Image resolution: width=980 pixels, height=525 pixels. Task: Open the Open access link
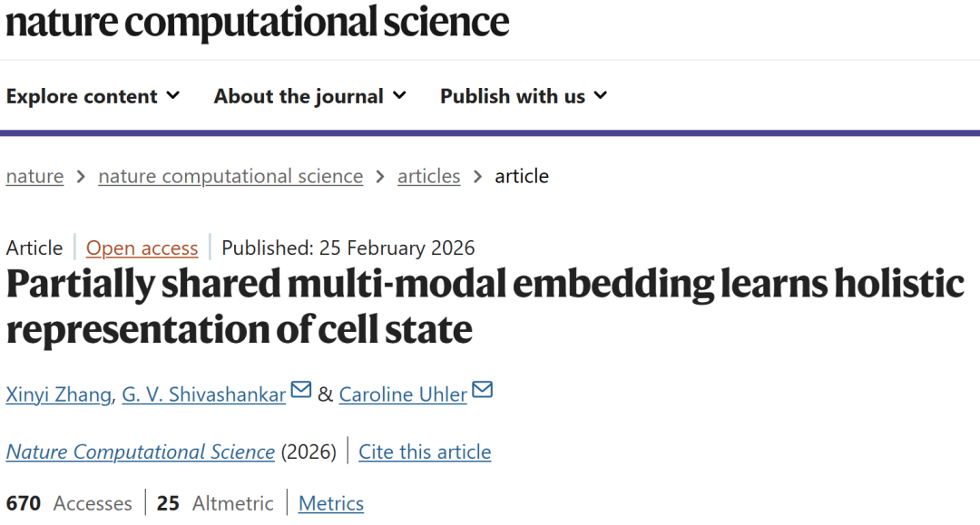(142, 248)
